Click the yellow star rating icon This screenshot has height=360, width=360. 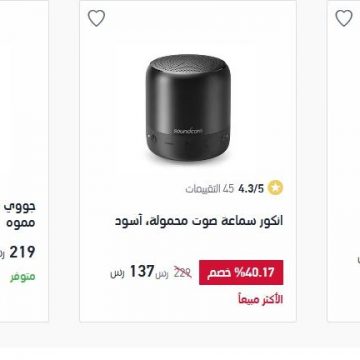tap(275, 188)
